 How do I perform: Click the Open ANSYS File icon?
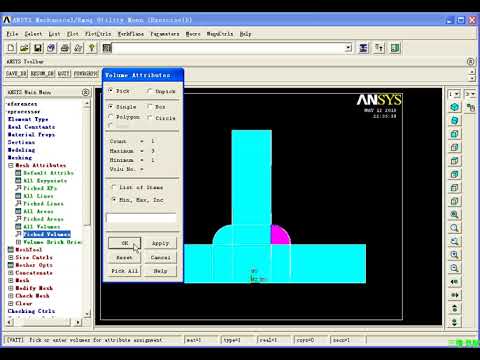(24, 48)
